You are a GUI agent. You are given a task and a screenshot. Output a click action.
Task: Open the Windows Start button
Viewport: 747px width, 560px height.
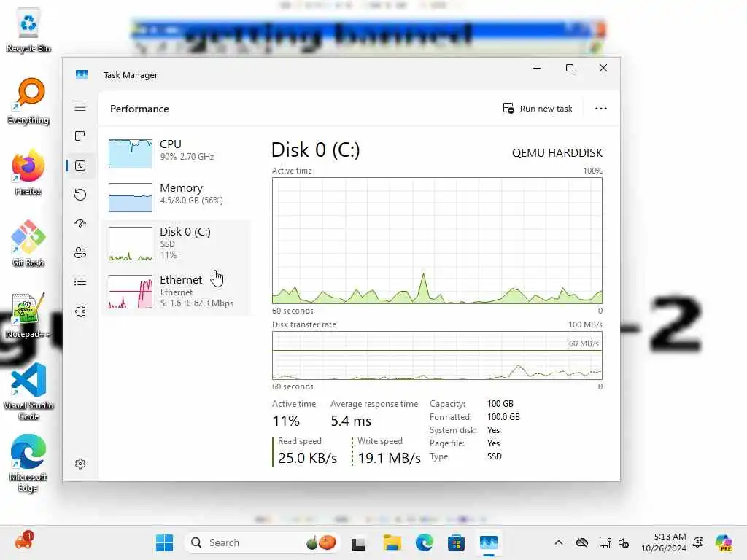coord(164,542)
